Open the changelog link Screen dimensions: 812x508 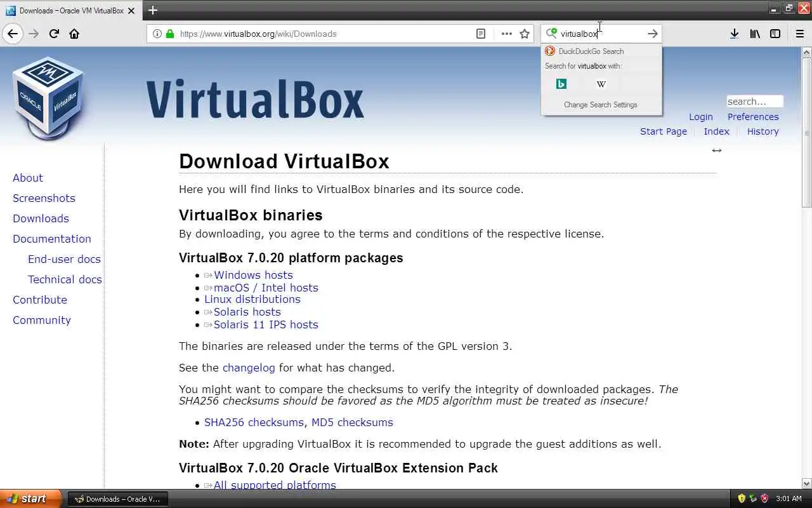pyautogui.click(x=249, y=368)
